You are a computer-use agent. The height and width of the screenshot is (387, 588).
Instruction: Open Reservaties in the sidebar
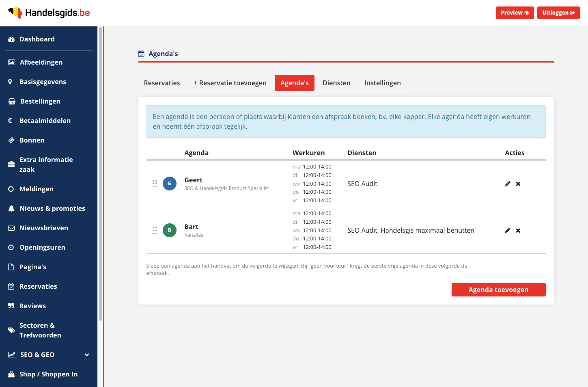pos(49,286)
